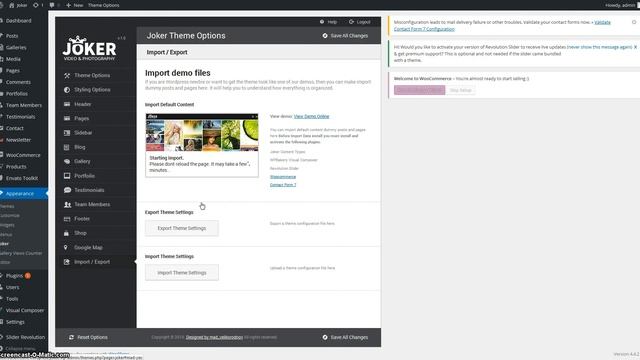Click the Import / Export icon in sidebar

[x=67, y=262]
